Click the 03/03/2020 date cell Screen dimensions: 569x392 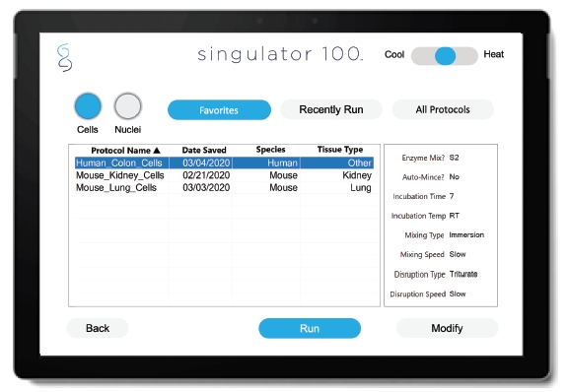point(206,188)
